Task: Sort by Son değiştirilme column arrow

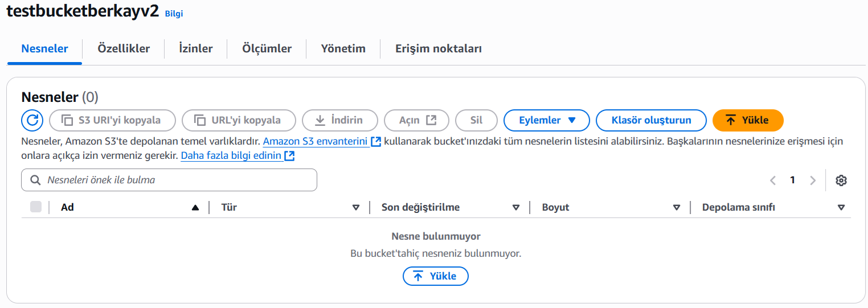Action: [516, 208]
